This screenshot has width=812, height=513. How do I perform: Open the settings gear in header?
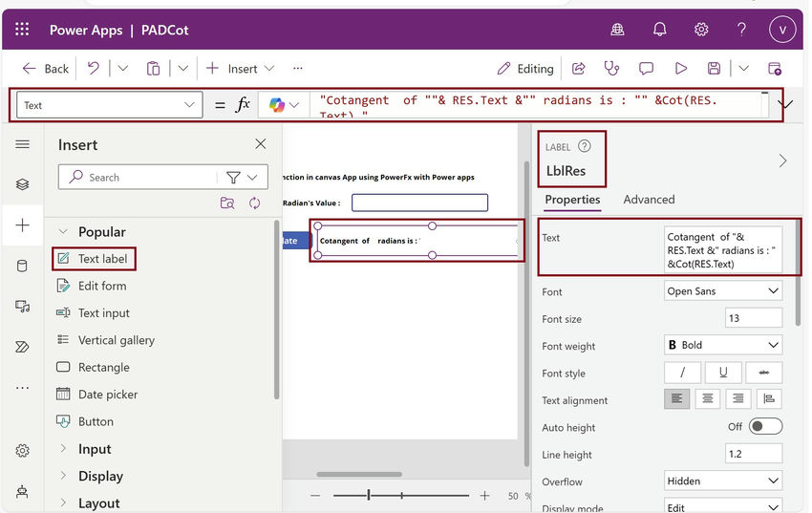tap(700, 30)
